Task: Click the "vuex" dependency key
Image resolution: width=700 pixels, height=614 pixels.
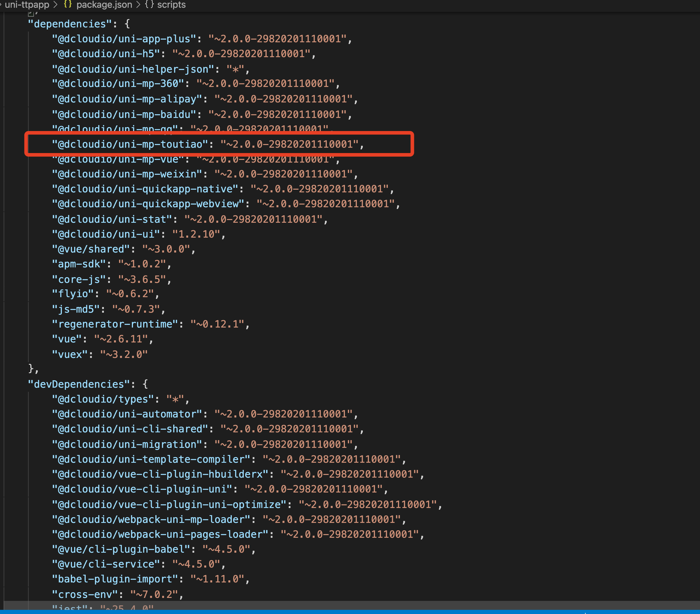Action: click(70, 354)
